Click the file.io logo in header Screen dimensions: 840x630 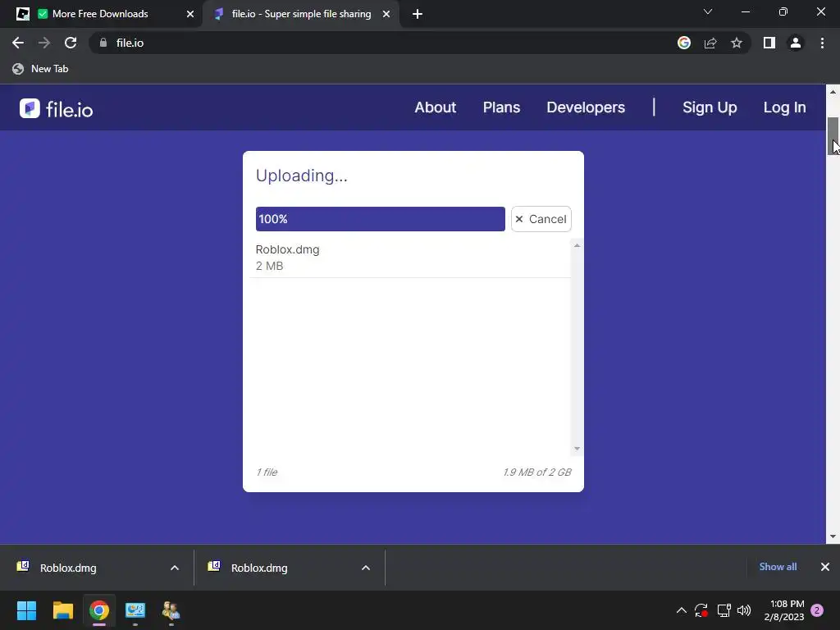[57, 109]
